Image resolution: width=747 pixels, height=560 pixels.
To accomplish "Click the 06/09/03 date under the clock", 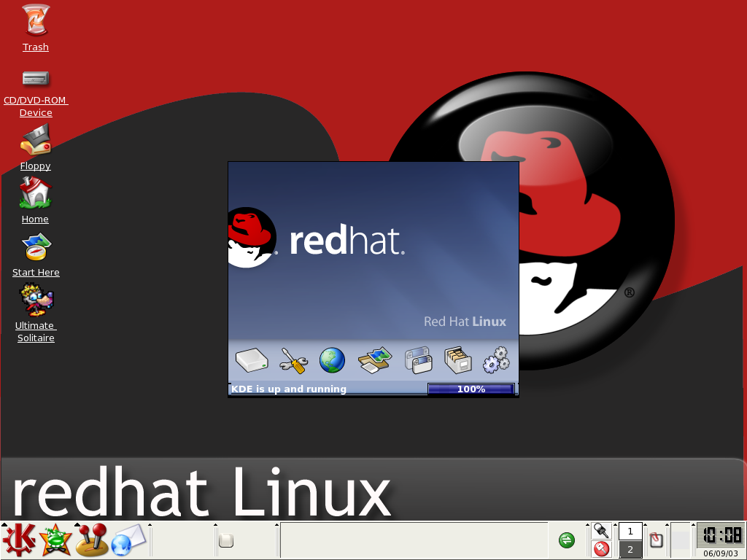I will tap(720, 553).
